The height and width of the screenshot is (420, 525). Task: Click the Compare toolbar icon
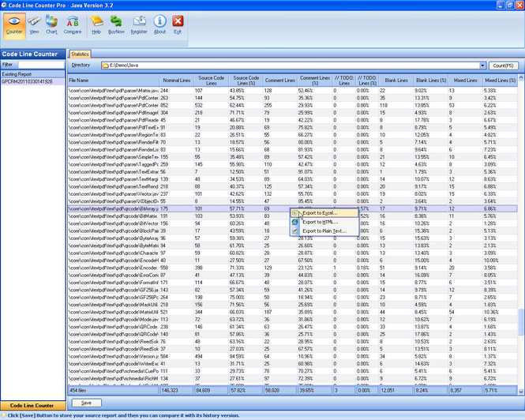point(72,24)
